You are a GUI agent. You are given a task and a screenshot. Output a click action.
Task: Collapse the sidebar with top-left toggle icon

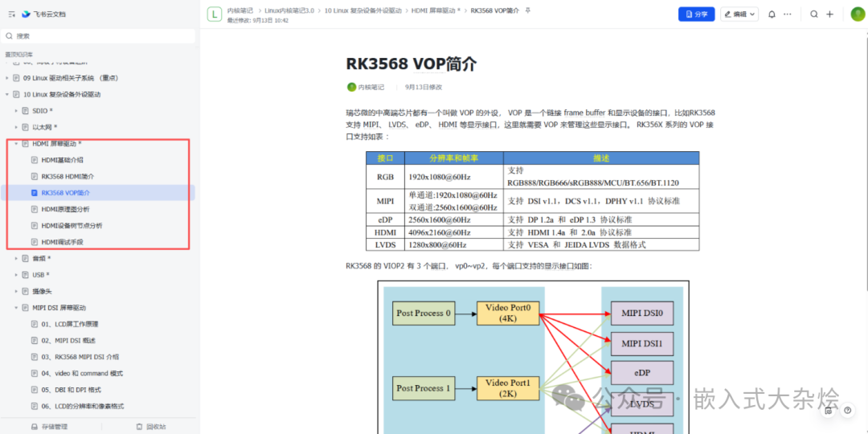click(11, 14)
